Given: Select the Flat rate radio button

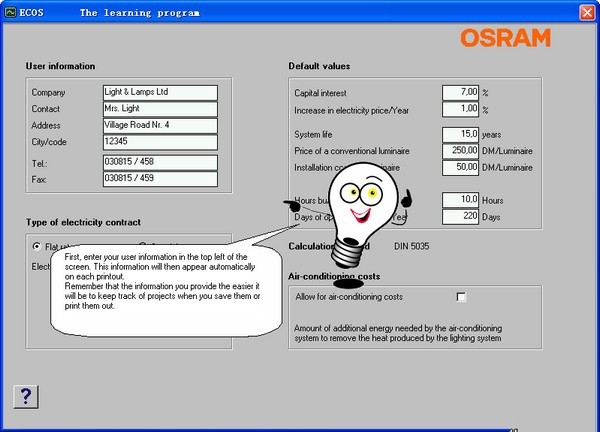Looking at the screenshot, I should pyautogui.click(x=37, y=246).
